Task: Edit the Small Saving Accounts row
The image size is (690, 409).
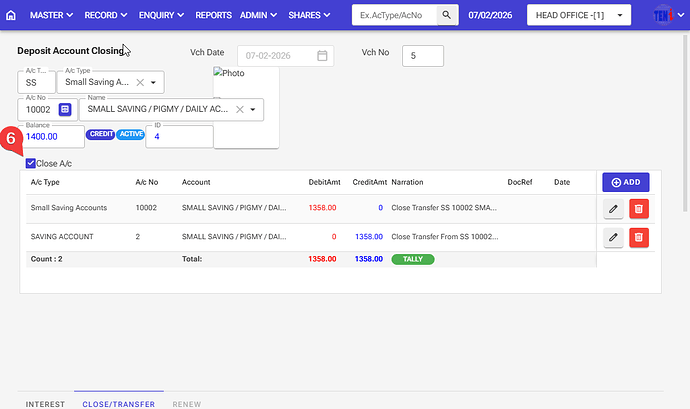Action: point(613,208)
